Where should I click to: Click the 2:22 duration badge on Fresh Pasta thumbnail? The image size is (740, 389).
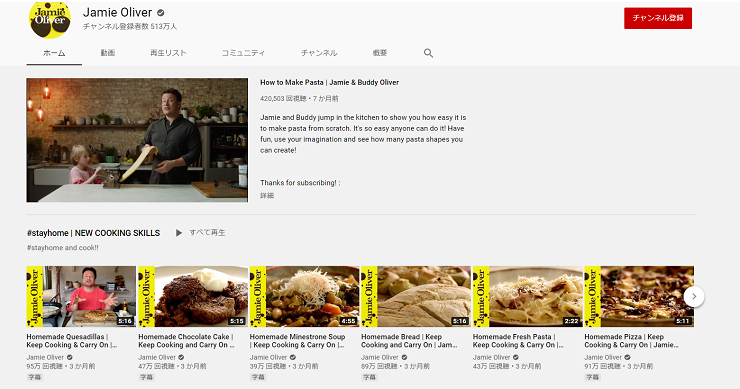click(x=571, y=321)
